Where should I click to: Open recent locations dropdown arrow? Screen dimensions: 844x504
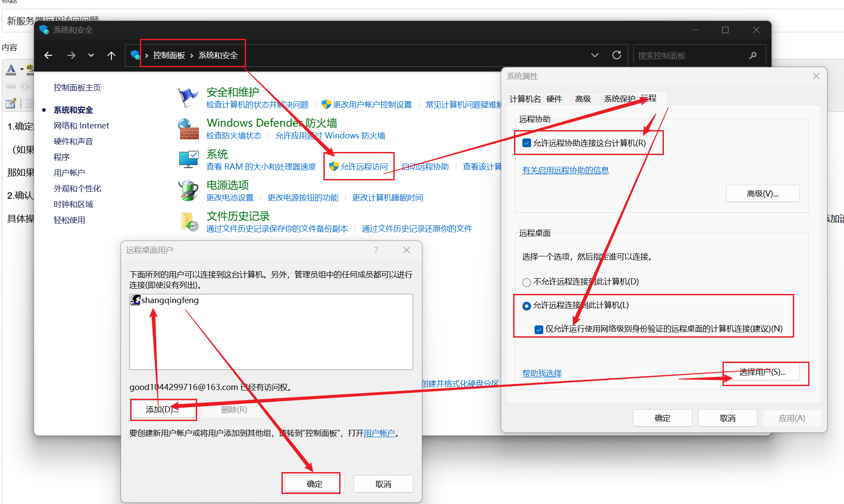tap(91, 55)
